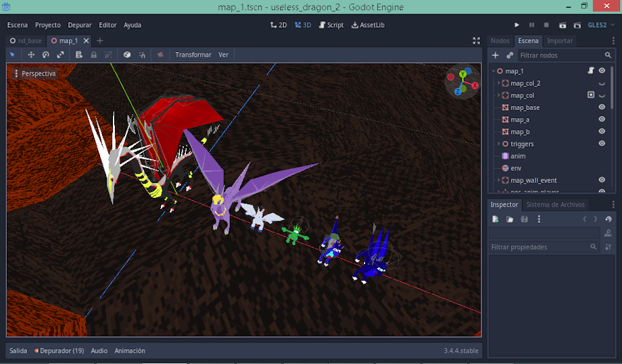The height and width of the screenshot is (364, 622).
Task: Toggle visibility of triggers node
Action: (x=602, y=144)
